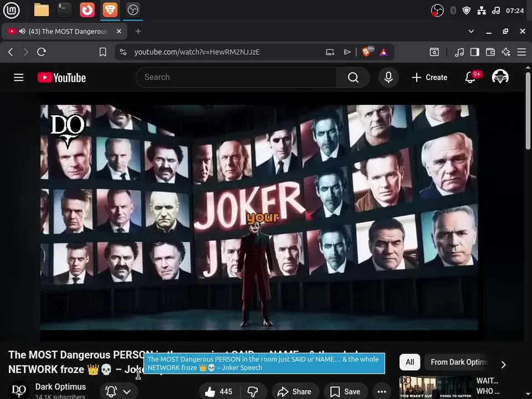
Task: Go to the YouTube home logo
Action: pyautogui.click(x=62, y=78)
